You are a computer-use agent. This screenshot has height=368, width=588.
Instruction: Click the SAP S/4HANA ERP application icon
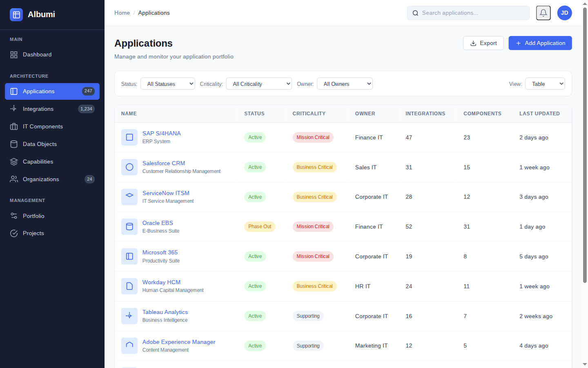coord(129,137)
